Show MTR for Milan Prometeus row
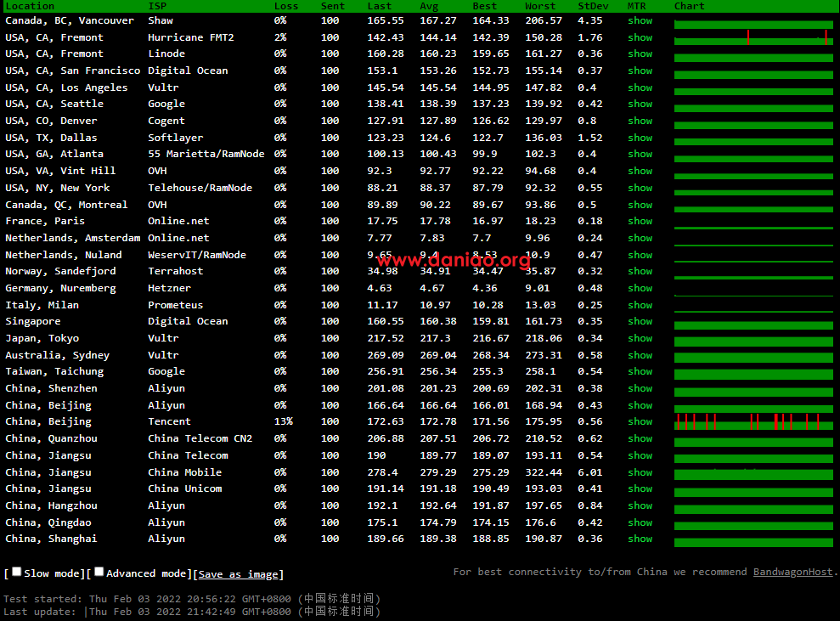Viewport: 840px width, 621px height. pos(640,305)
